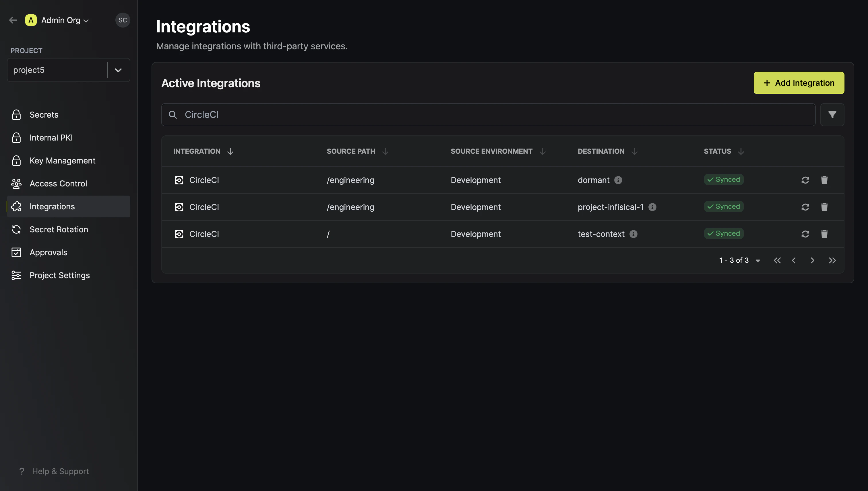Go to Key Management
Viewport: 868px width, 491px height.
click(x=69, y=161)
